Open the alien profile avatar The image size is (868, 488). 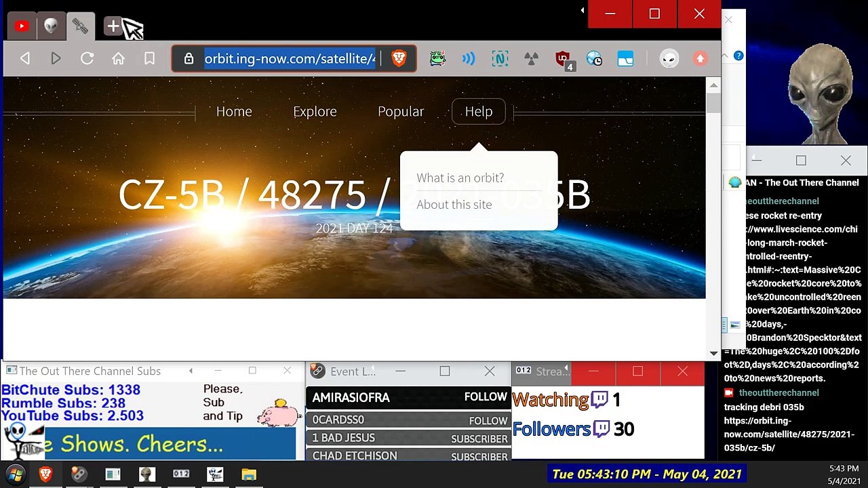(669, 59)
